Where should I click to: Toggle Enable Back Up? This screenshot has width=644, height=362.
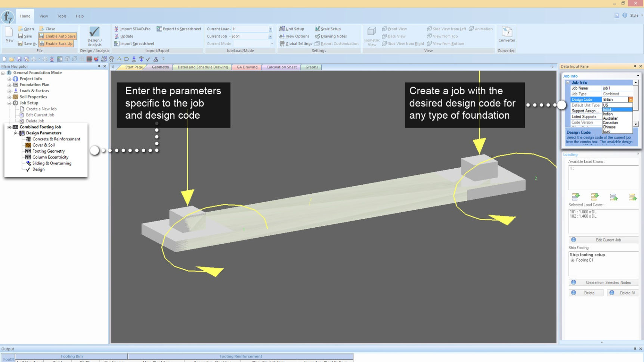(56, 44)
